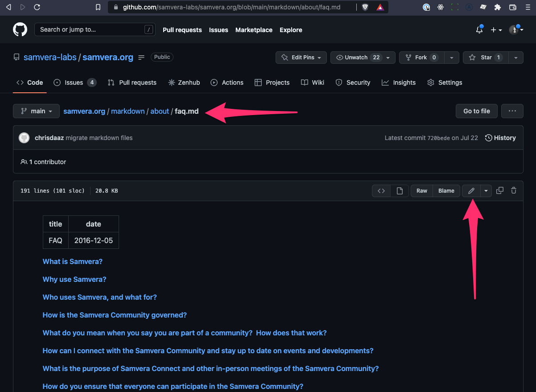Open Why use Samvera? link
Image resolution: width=536 pixels, height=392 pixels.
tap(74, 279)
